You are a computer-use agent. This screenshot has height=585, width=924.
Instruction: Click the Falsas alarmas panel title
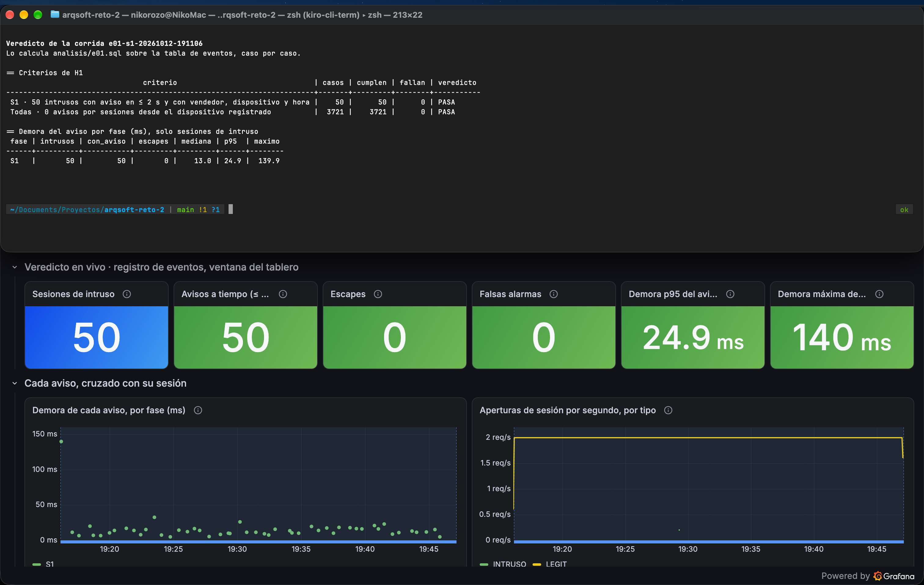(x=510, y=294)
